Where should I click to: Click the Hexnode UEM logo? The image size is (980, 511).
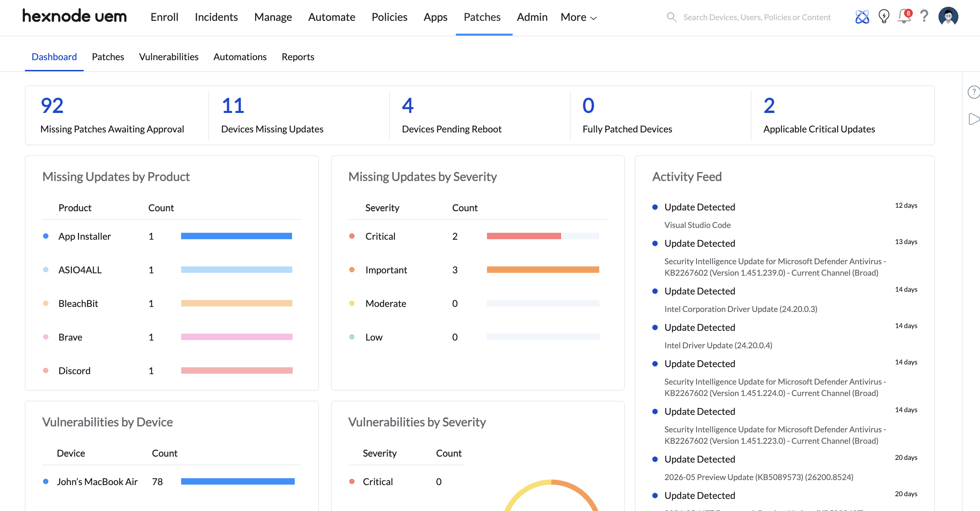75,16
